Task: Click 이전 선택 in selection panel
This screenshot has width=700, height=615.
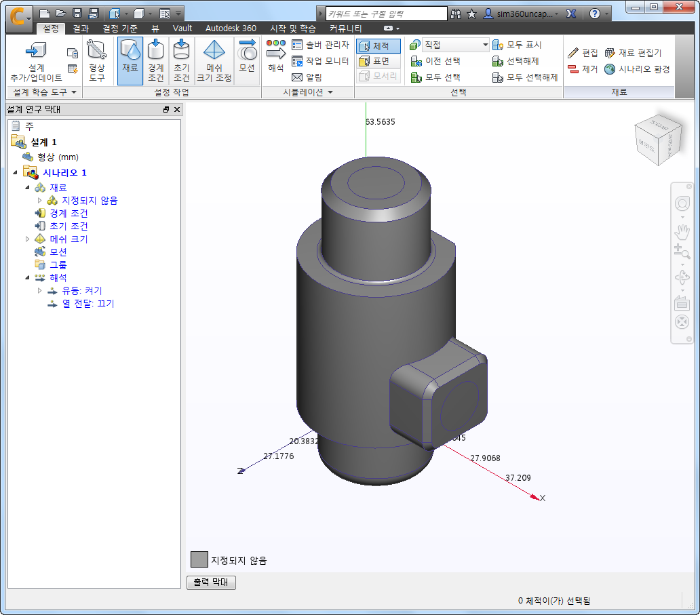Action: coord(435,61)
